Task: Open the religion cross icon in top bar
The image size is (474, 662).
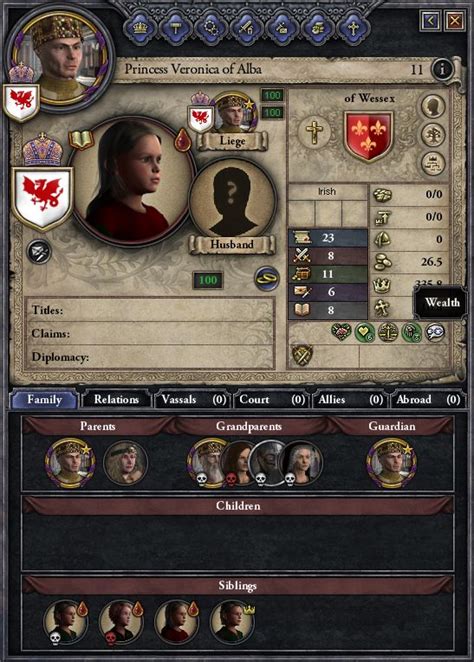Action: coord(353,29)
